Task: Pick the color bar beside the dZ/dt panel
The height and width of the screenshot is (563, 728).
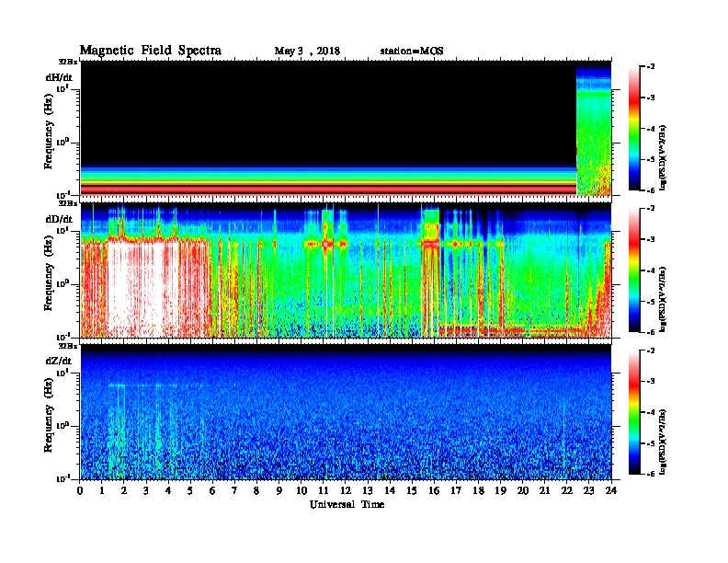Action: tap(634, 412)
